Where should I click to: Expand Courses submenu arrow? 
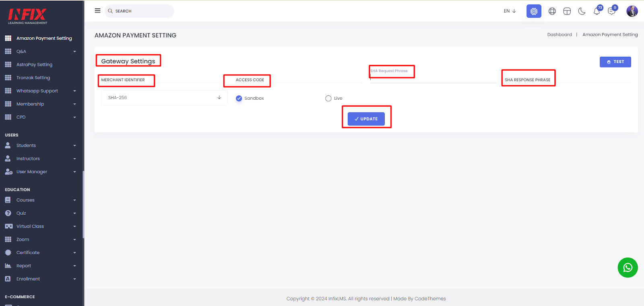(74, 200)
